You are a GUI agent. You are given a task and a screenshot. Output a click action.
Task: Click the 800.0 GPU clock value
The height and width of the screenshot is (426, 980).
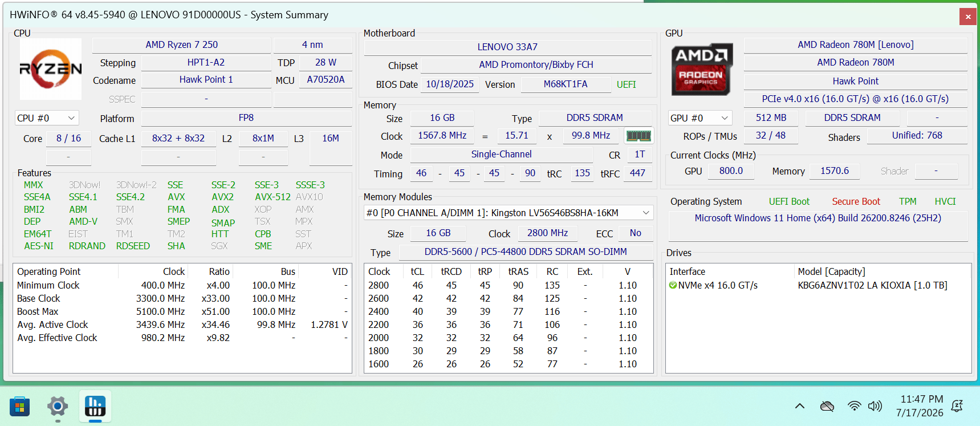(731, 171)
